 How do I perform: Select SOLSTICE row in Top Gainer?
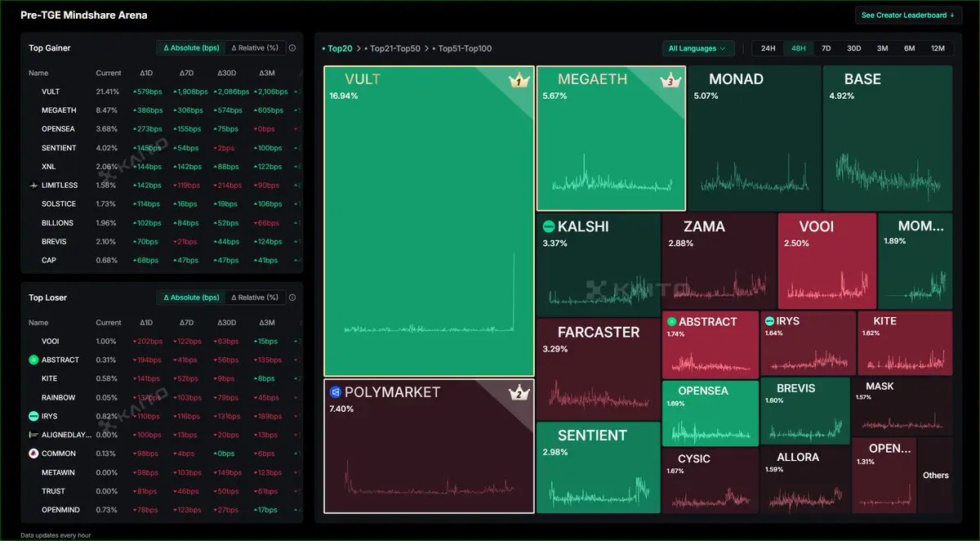163,204
